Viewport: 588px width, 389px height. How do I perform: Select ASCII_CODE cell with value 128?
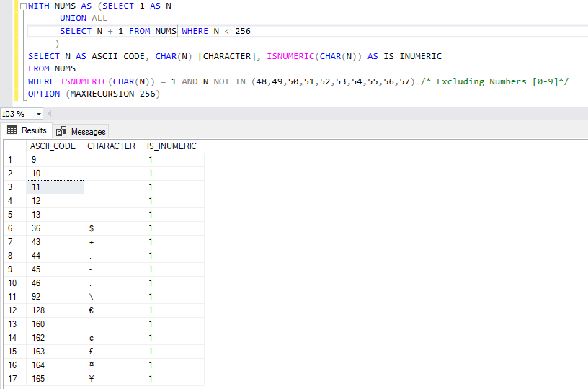click(x=55, y=310)
